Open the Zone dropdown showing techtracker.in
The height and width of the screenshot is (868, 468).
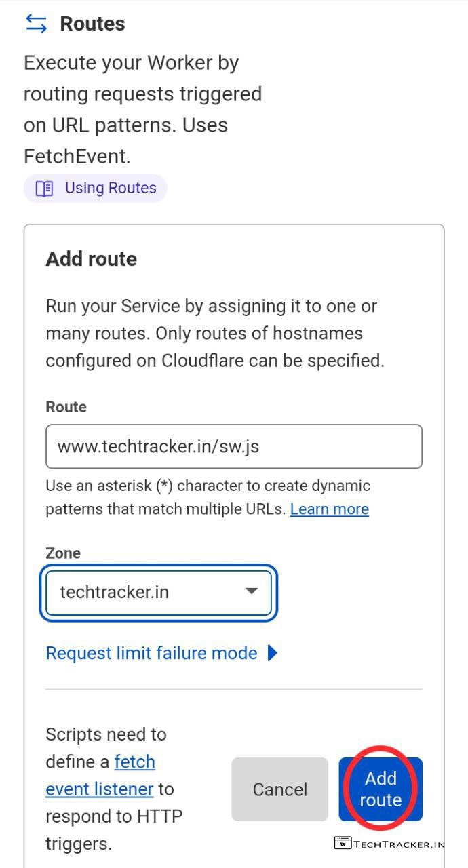pos(159,592)
